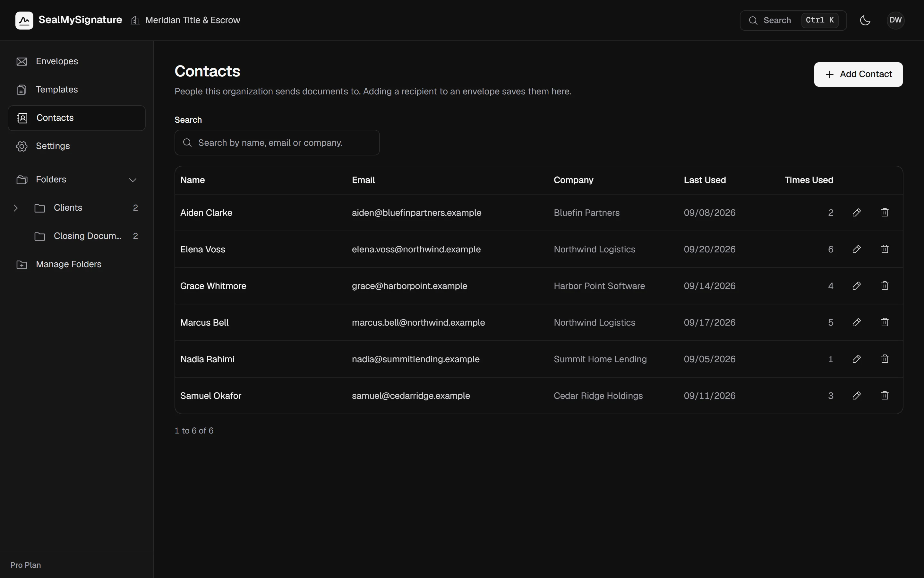Toggle dark mode moon icon
Image resolution: width=924 pixels, height=578 pixels.
[x=865, y=20]
